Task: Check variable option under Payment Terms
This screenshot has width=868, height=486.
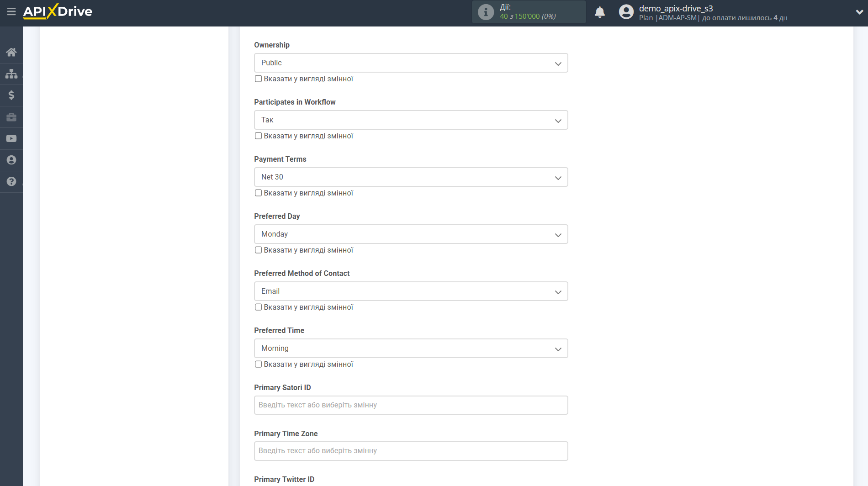Action: pyautogui.click(x=258, y=193)
